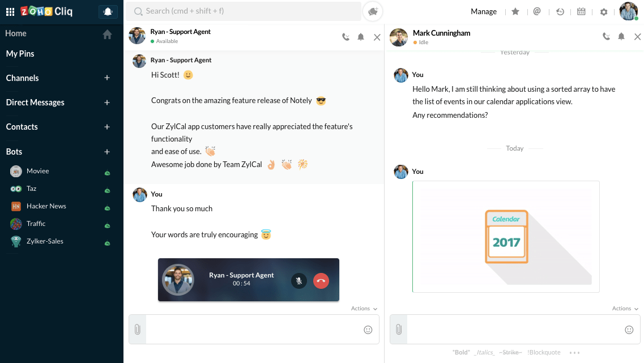Open the recent history icon in the top bar
The width and height of the screenshot is (644, 363).
pos(560,11)
